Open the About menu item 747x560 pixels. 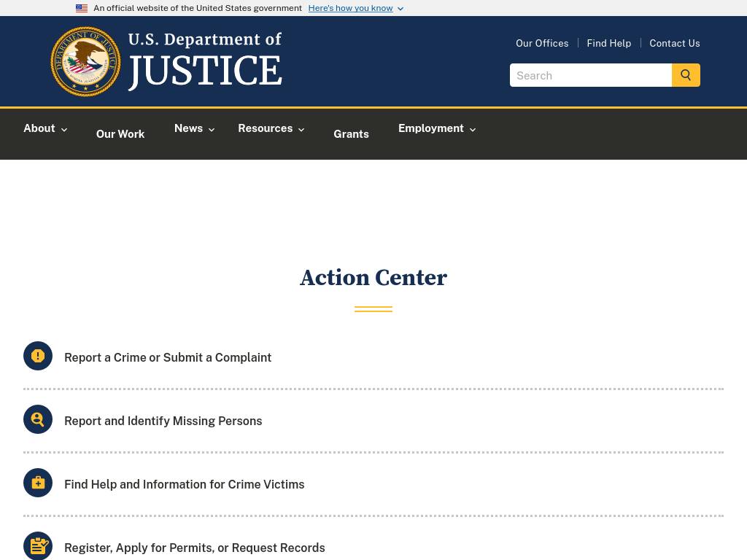39,128
